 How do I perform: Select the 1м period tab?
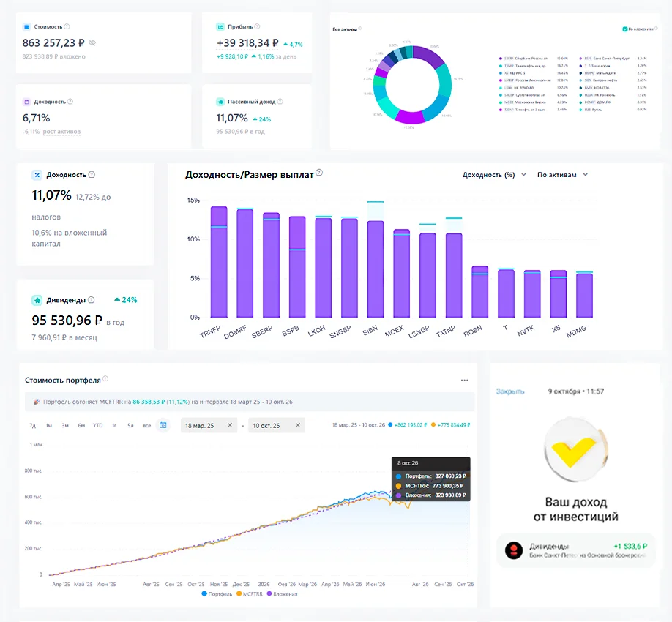coord(49,425)
